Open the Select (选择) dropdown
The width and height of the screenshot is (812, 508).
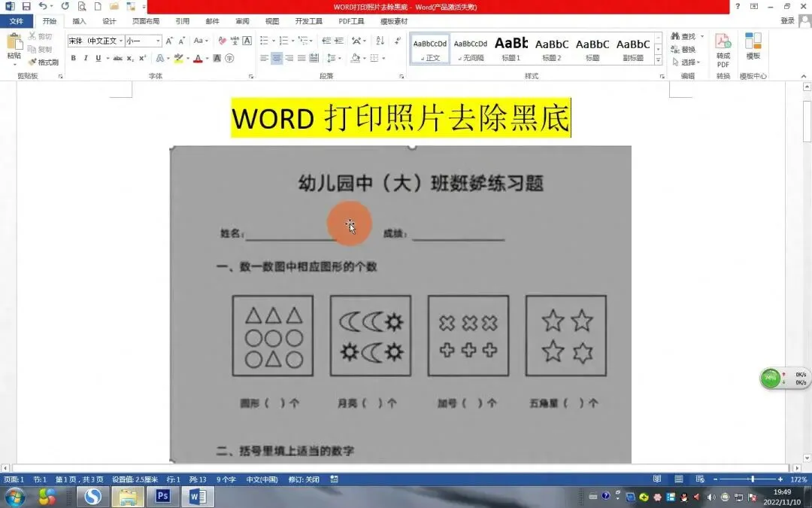pos(686,62)
